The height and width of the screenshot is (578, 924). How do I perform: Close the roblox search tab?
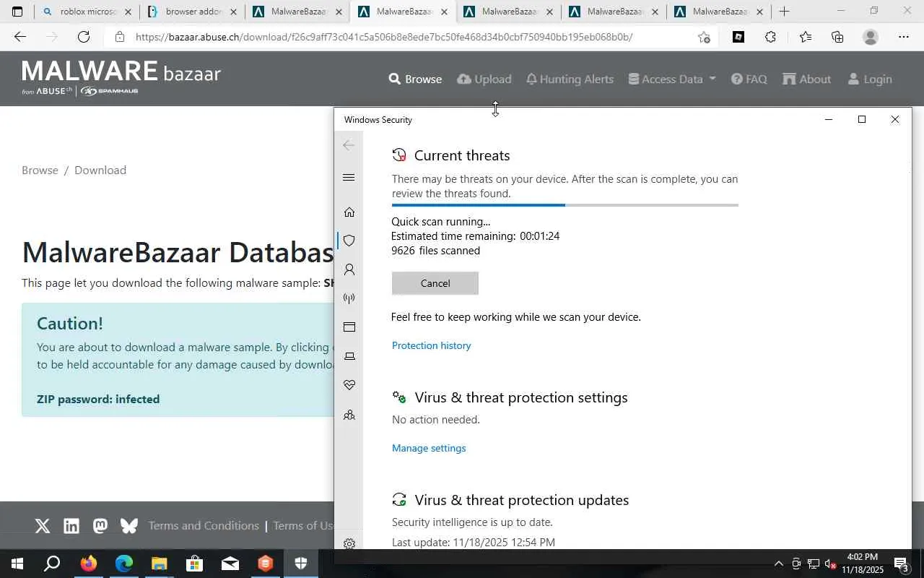coord(128,12)
